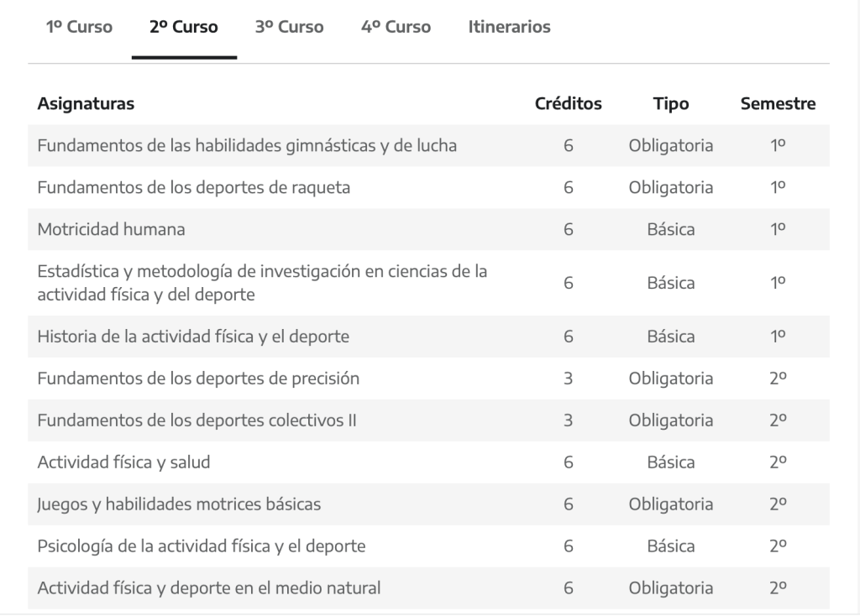This screenshot has height=616, width=860.
Task: Click the Semestre column header
Action: [x=778, y=103]
